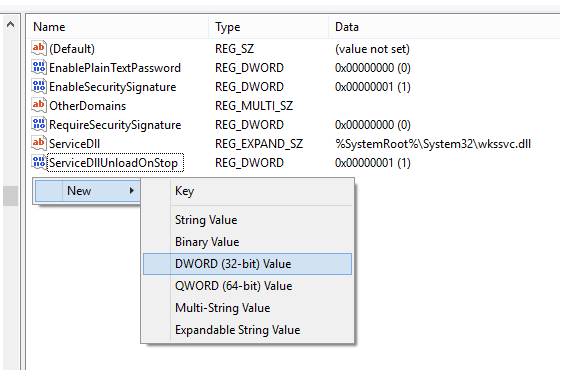The image size is (567, 370).
Task: Click the (Default) string value icon
Action: click(39, 48)
